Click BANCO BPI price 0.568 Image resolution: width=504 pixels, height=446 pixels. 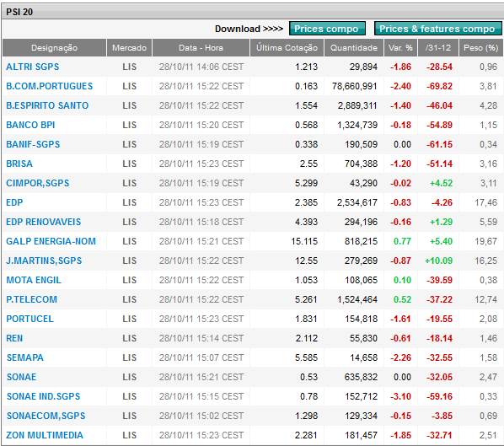coord(306,125)
